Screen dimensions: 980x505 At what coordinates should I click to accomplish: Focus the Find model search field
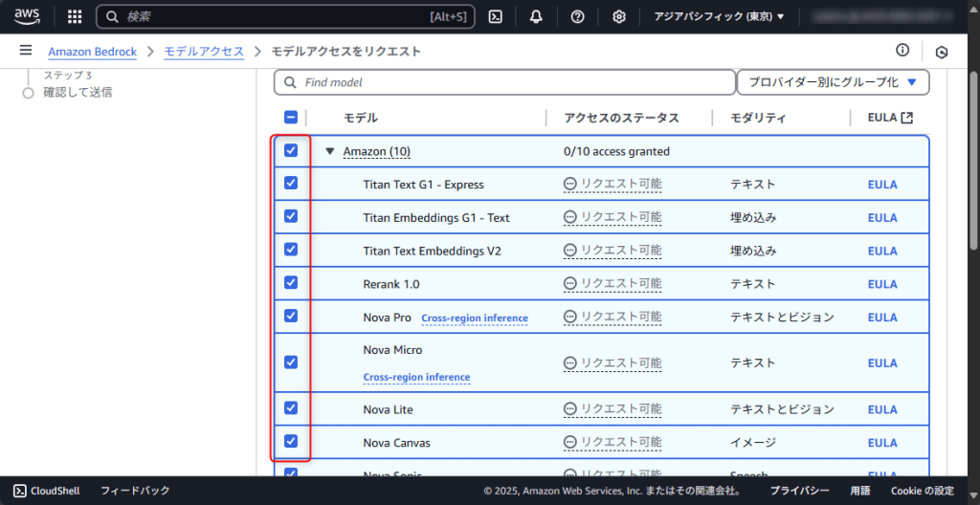tap(505, 82)
